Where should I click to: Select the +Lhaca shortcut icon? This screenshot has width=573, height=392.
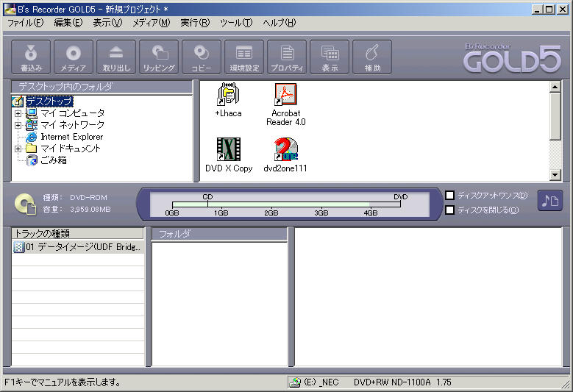pos(229,100)
